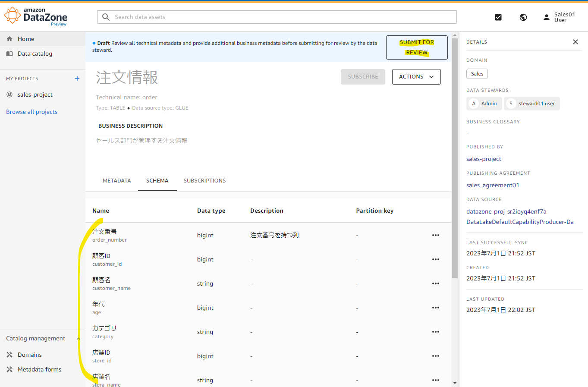The width and height of the screenshot is (588, 387).
Task: Click the search magnifier icon
Action: (106, 17)
